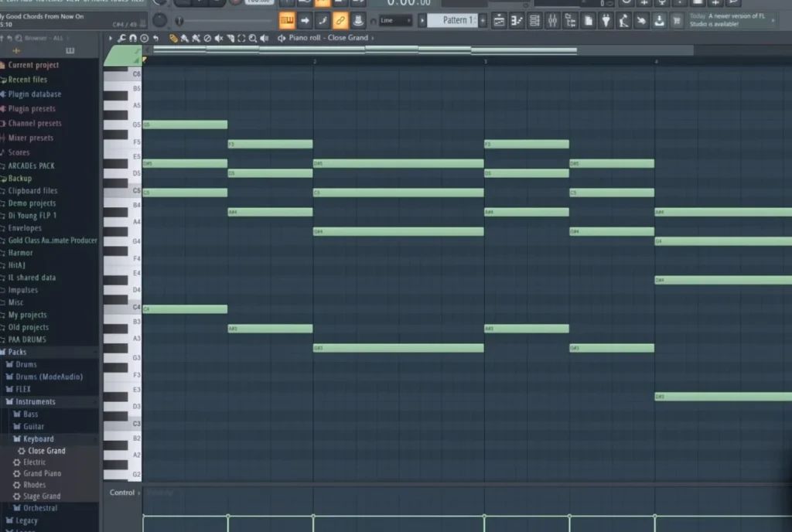Viewport: 792px width, 532px height.
Task: Select the Delete tool
Action: pyautogui.click(x=207, y=38)
